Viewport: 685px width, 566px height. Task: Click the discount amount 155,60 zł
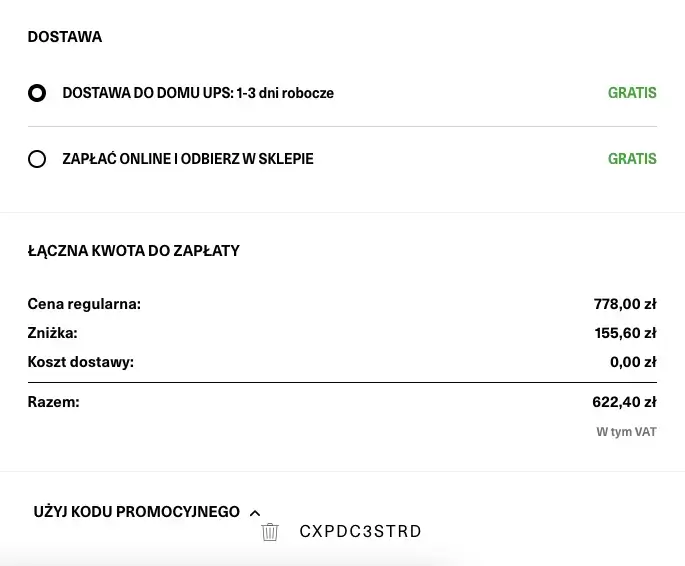[x=624, y=333]
